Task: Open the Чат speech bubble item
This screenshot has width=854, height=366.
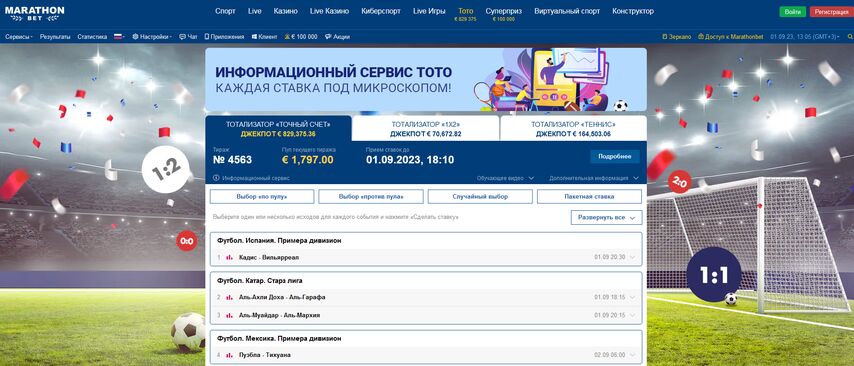Action: coord(188,37)
